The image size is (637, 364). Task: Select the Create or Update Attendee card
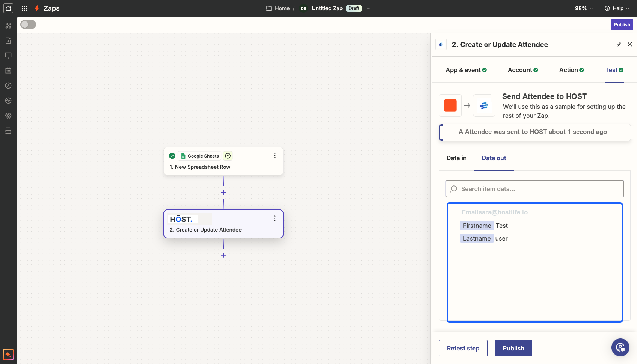tap(223, 224)
